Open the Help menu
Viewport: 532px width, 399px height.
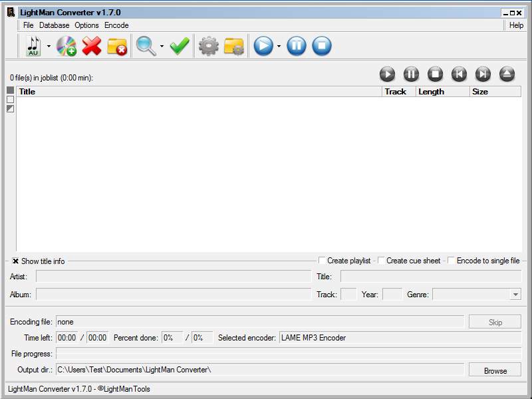pos(516,25)
